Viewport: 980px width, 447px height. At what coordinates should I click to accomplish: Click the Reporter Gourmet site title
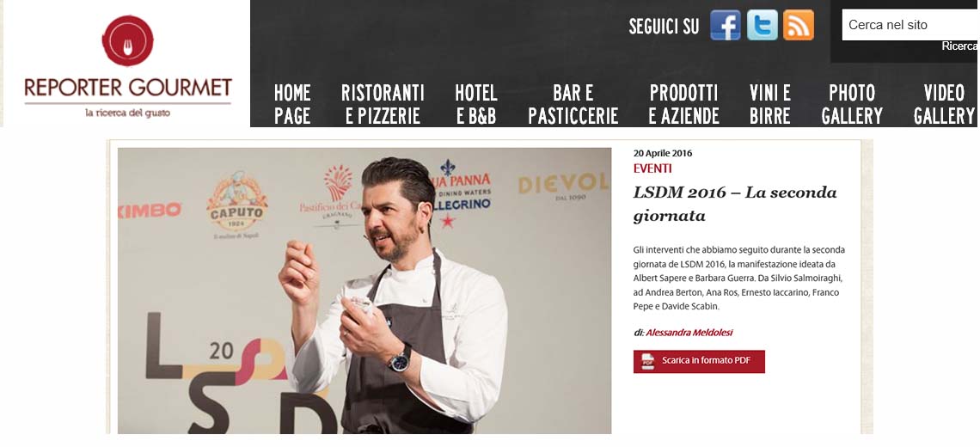128,87
